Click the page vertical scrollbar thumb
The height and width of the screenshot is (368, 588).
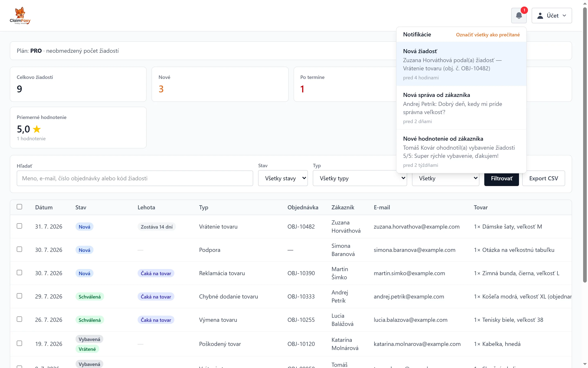[585, 145]
